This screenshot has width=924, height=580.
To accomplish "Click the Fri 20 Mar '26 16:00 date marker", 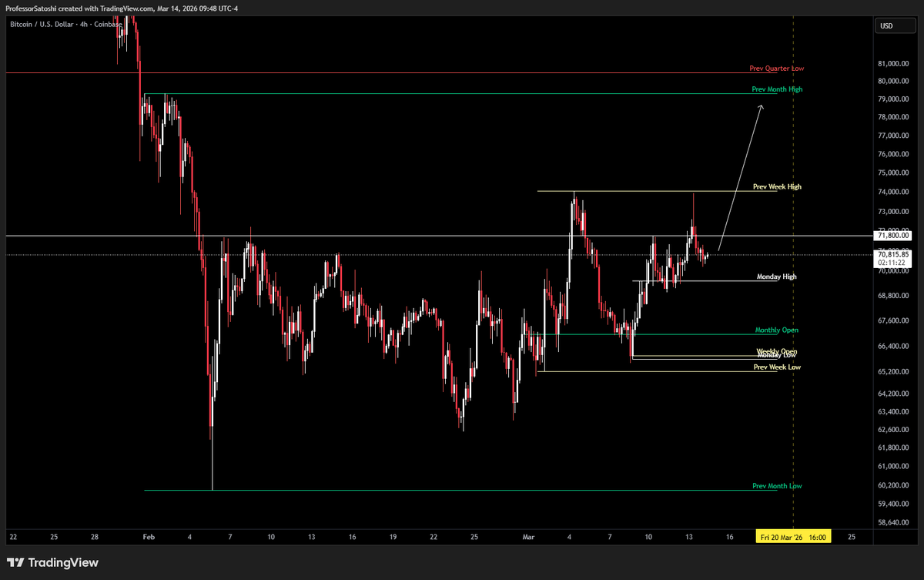I will coord(794,537).
